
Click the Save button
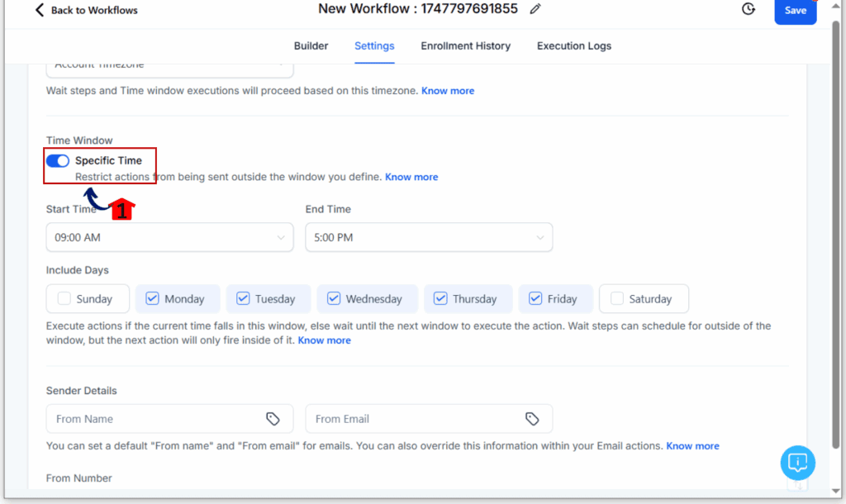coord(796,10)
